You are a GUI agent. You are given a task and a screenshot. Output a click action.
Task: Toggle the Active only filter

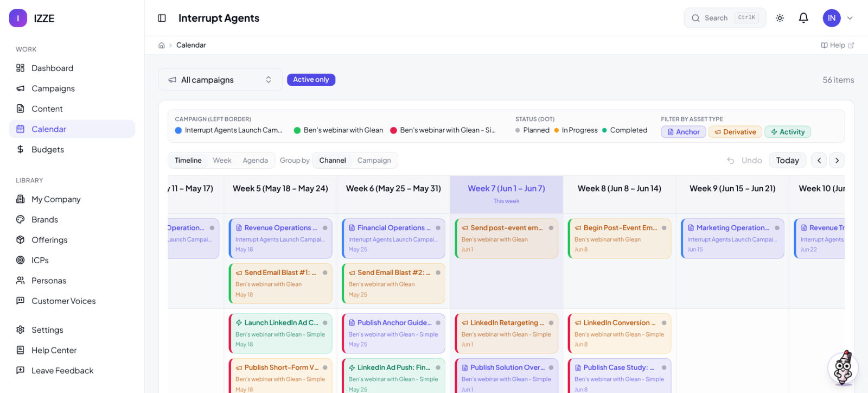(311, 80)
